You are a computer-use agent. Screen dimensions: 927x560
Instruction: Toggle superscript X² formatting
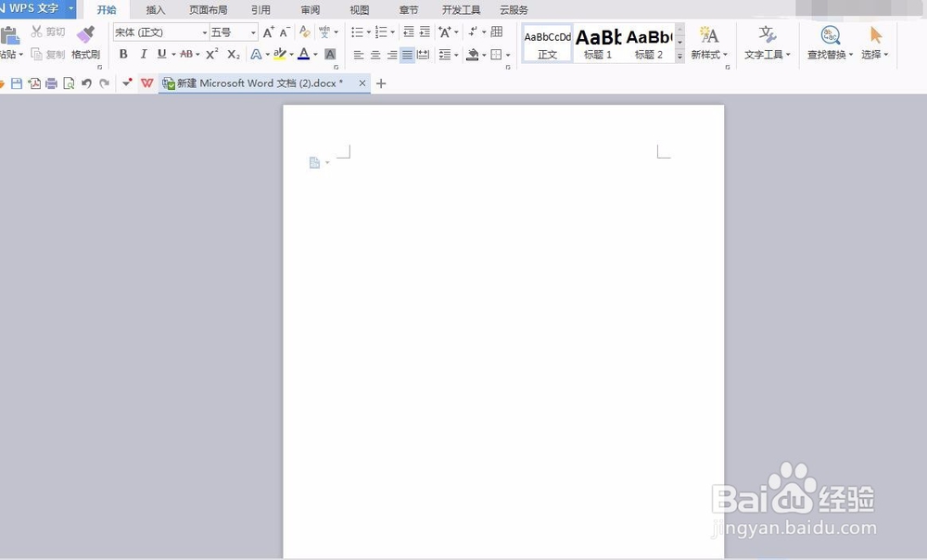pos(212,55)
